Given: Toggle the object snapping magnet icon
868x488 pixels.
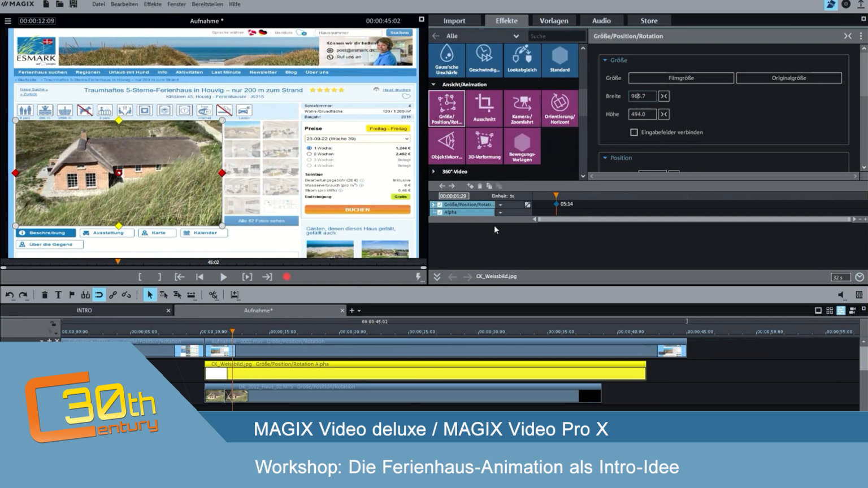Looking at the screenshot, I should tap(99, 295).
